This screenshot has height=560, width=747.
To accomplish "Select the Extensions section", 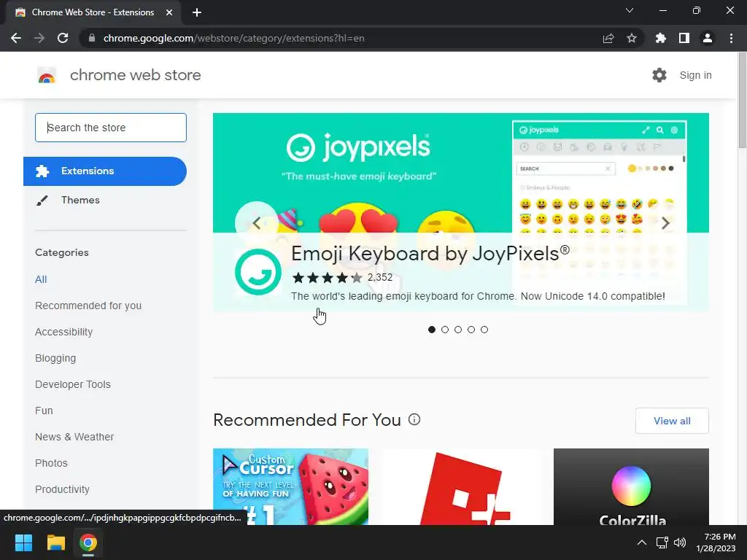I will coord(105,171).
